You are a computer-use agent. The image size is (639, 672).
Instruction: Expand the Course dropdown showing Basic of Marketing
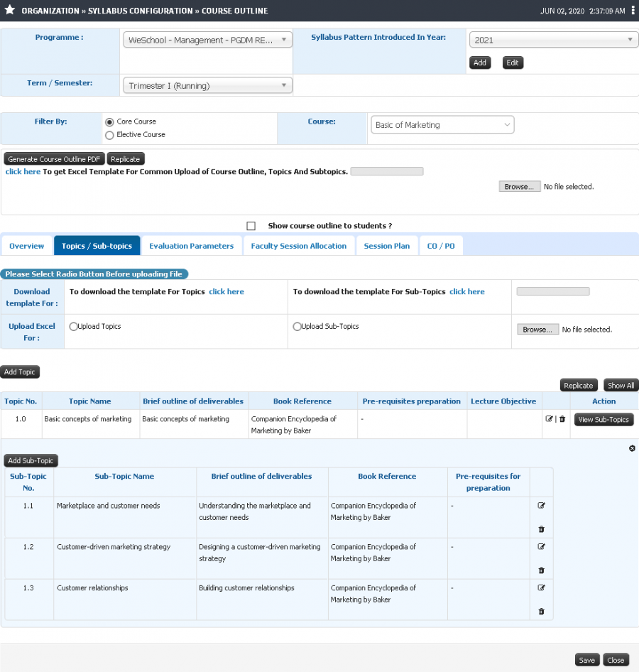pos(442,125)
